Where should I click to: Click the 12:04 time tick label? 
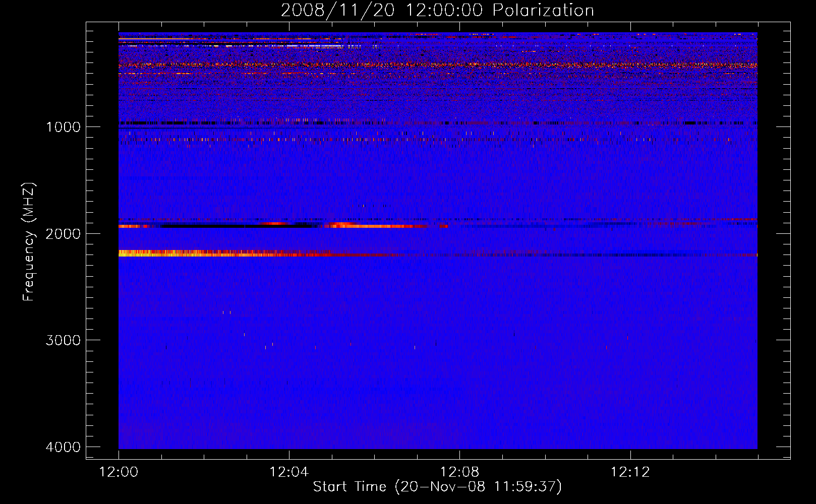[x=289, y=472]
